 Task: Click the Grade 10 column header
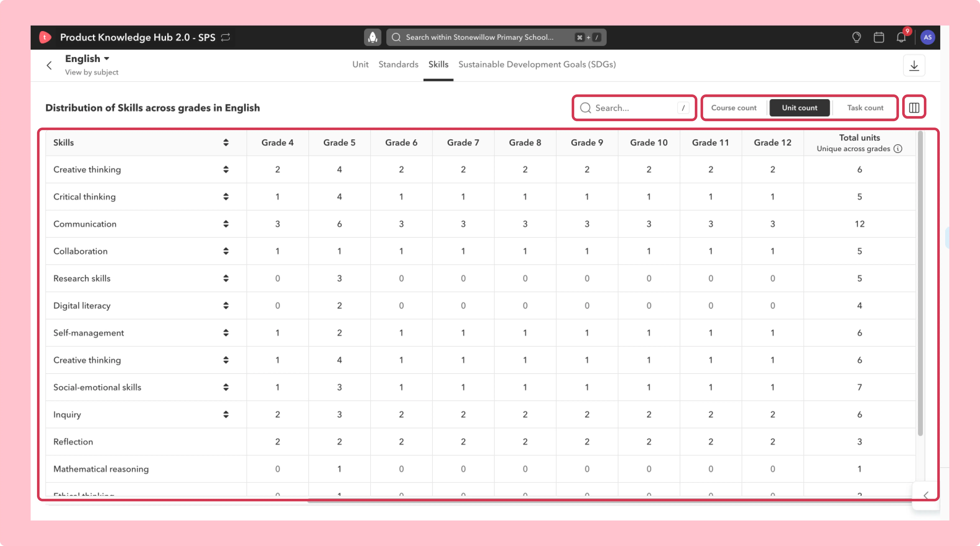[x=649, y=143]
